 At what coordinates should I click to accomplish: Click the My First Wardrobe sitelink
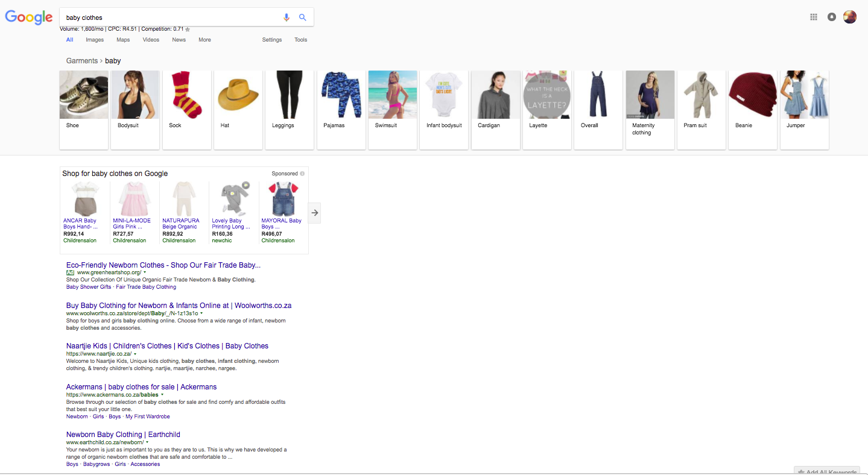148,417
